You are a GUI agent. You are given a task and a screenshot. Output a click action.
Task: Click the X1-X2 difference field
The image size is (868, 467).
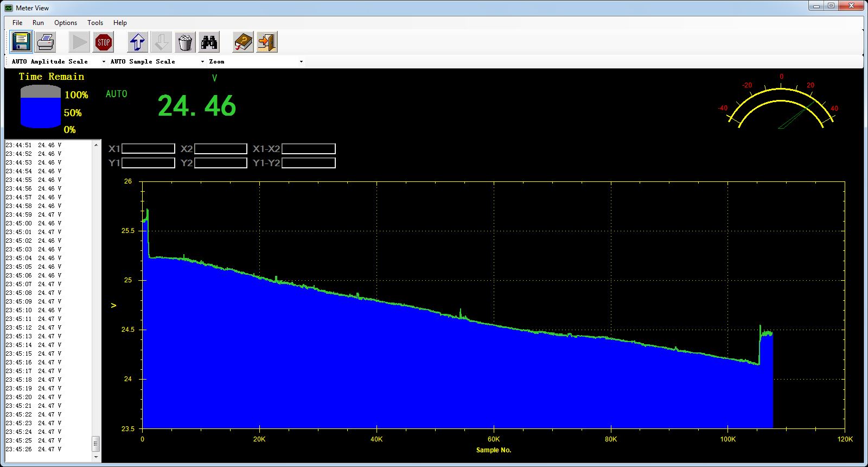[309, 149]
